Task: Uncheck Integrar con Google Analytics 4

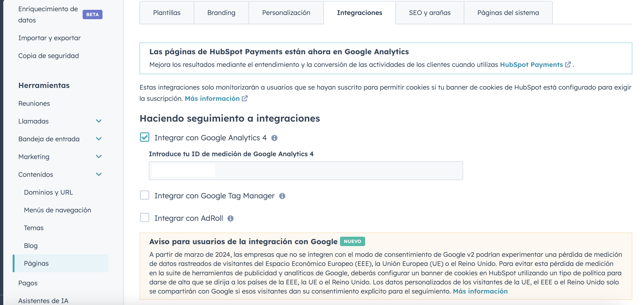Action: [144, 137]
